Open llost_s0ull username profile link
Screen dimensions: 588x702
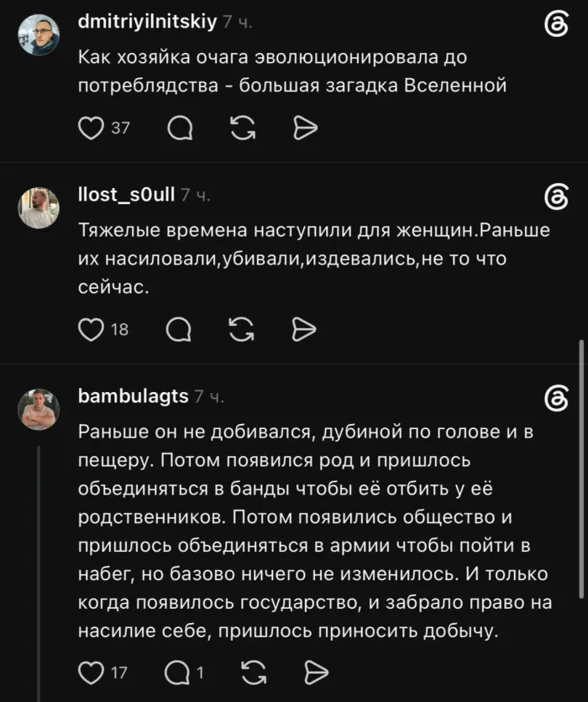click(x=126, y=195)
